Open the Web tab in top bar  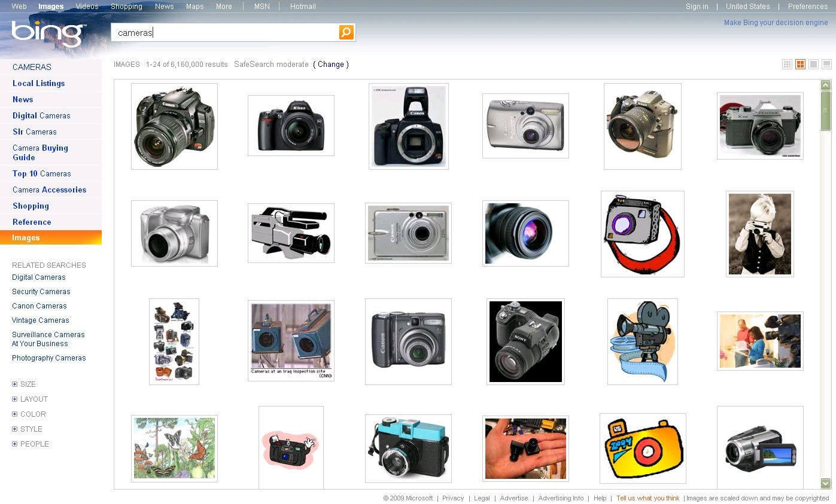(x=19, y=7)
